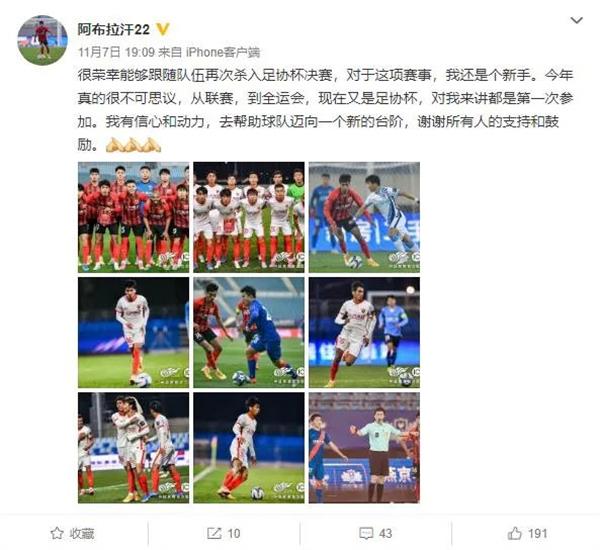
Task: Click the like count 191
Action: point(538,533)
